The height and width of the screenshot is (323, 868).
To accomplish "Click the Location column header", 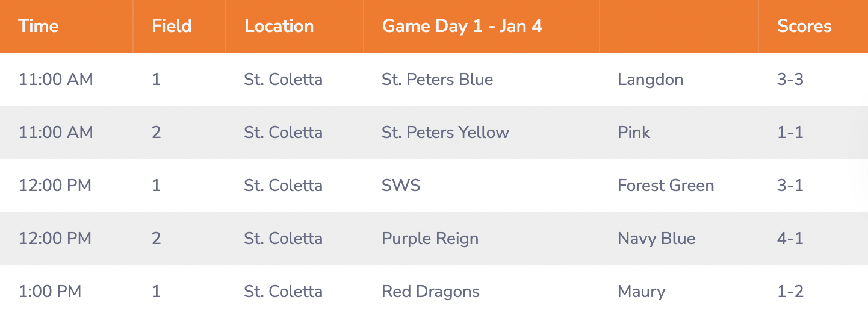I will 279,27.
